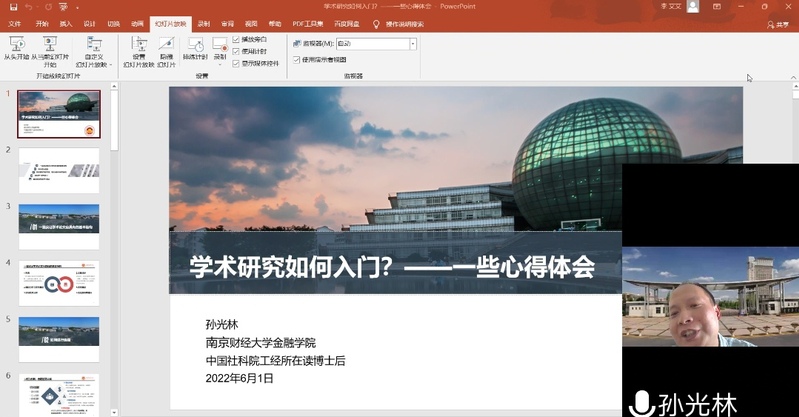Click the slide panel vertical scrollbar
This screenshot has width=799, height=417.
coord(114,250)
